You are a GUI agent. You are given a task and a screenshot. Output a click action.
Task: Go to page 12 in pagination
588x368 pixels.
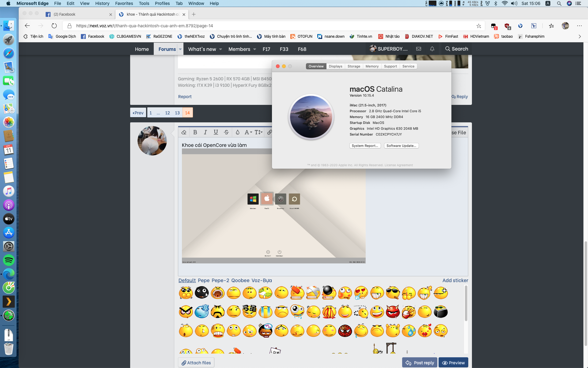point(168,113)
